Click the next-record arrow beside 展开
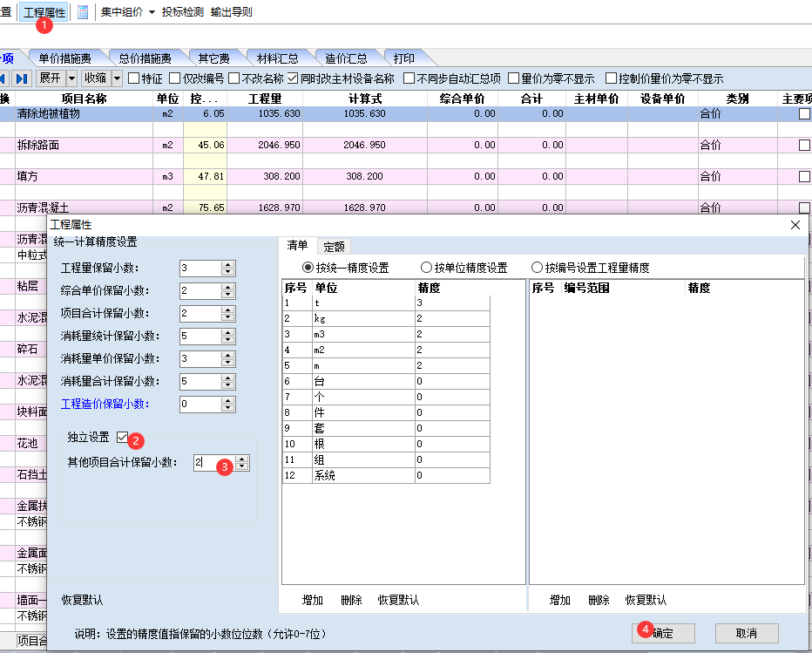Image resolution: width=812 pixels, height=653 pixels. point(24,78)
